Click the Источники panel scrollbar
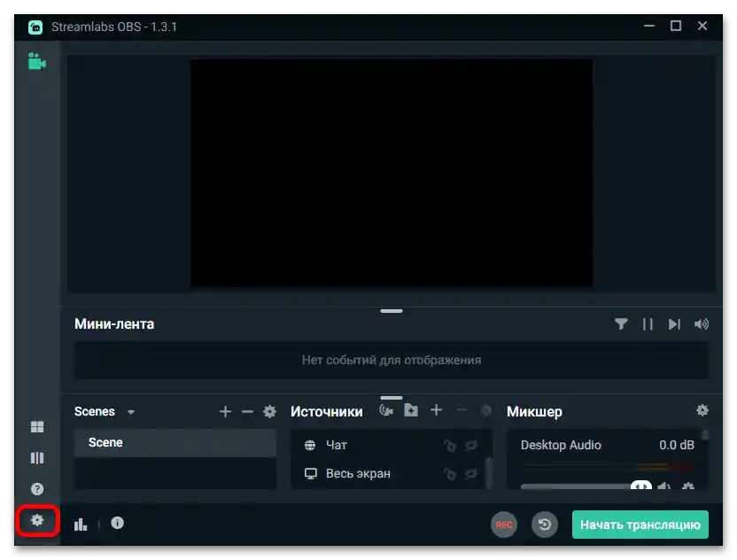The width and height of the screenshot is (737, 560). (489, 472)
